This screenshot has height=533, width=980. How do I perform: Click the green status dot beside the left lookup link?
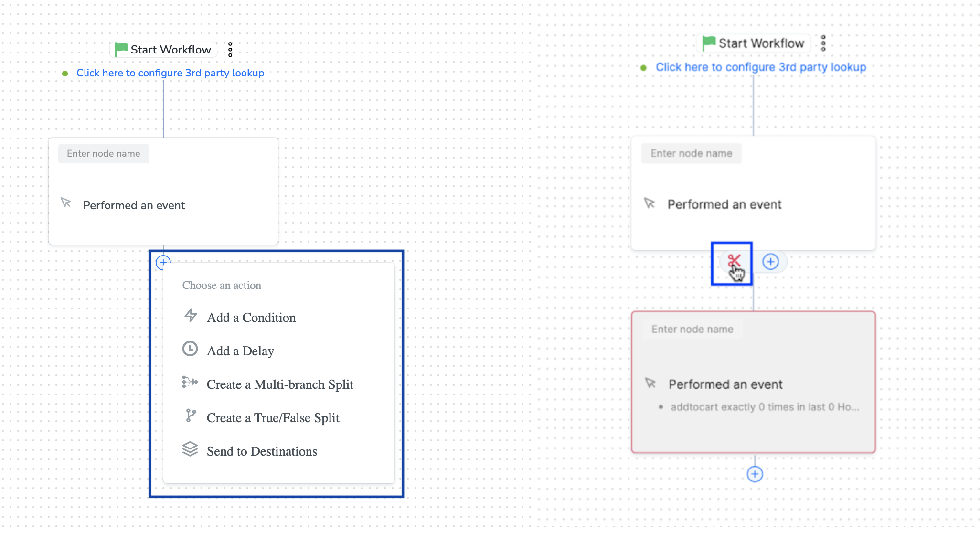pyautogui.click(x=65, y=74)
